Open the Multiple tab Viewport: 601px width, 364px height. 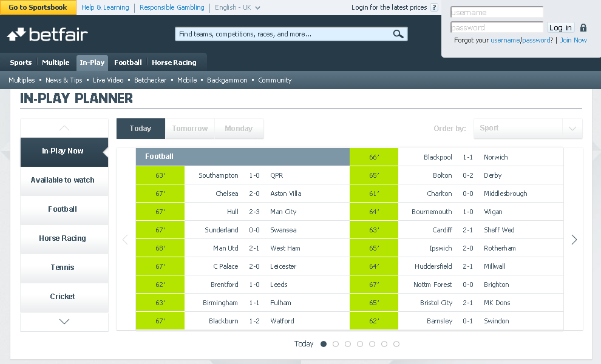56,62
